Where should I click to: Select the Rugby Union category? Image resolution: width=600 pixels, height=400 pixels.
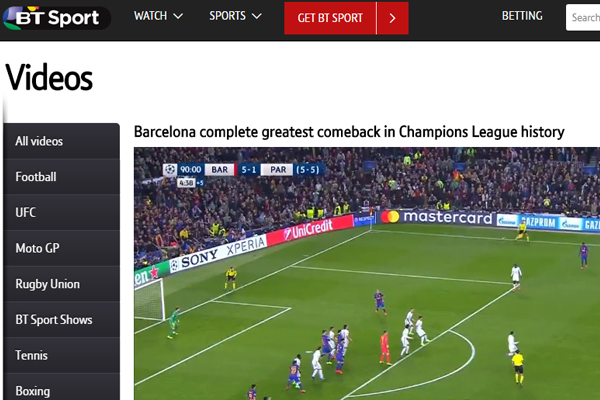62,284
